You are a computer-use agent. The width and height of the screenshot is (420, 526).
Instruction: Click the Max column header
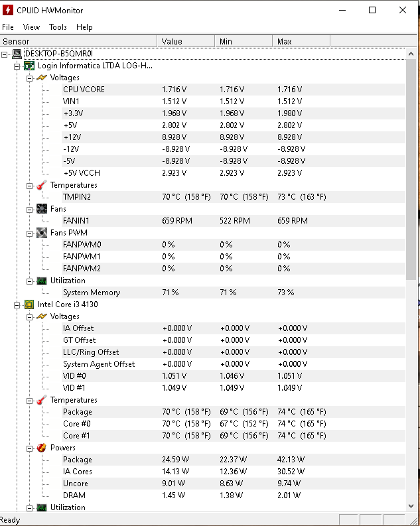(x=301, y=41)
